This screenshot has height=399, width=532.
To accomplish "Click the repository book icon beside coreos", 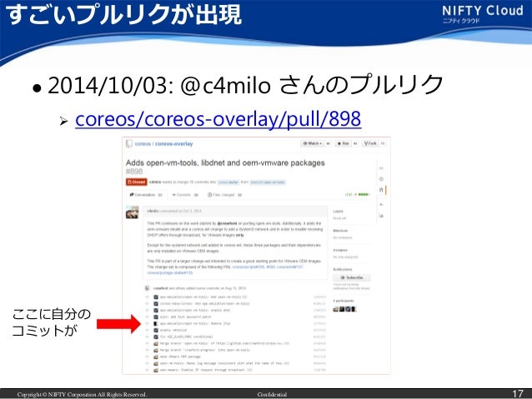I will (129, 144).
